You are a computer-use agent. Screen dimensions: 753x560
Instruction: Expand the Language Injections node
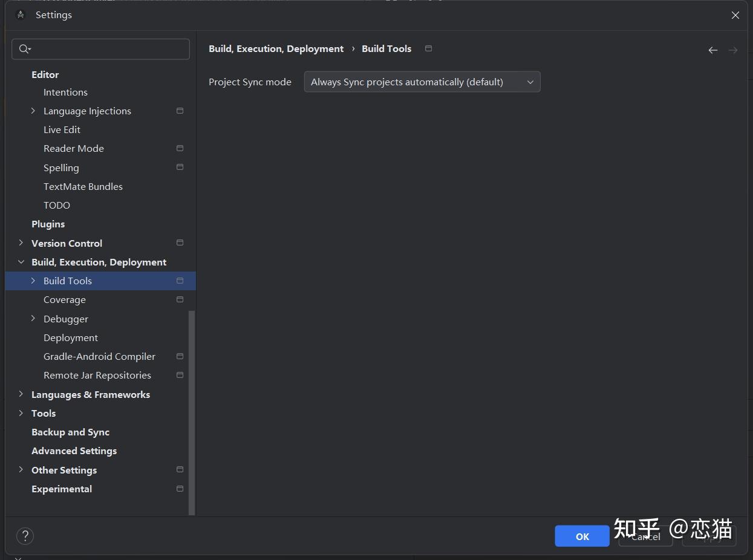[33, 111]
